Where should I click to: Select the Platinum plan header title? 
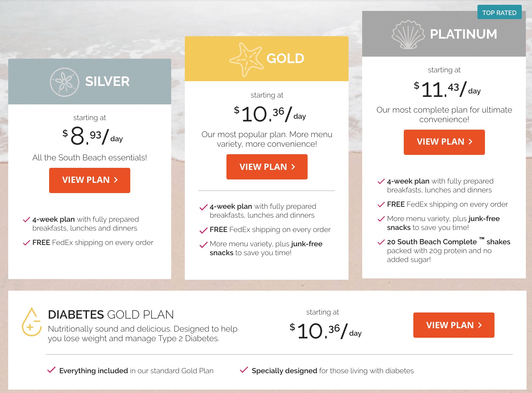click(x=463, y=34)
